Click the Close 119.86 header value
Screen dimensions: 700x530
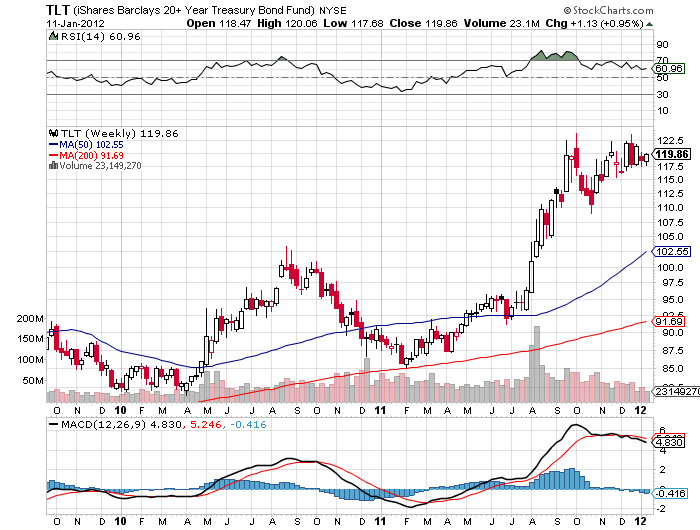[423, 23]
